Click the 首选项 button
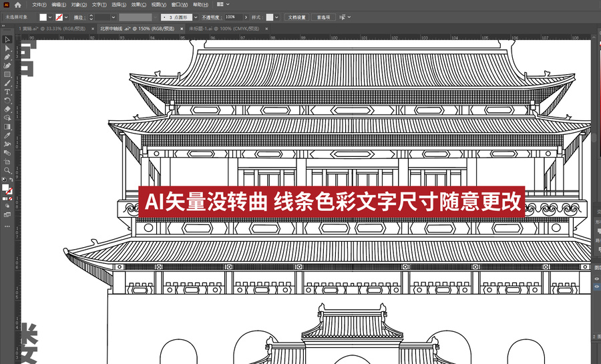Image resolution: width=601 pixels, height=364 pixels. [323, 17]
